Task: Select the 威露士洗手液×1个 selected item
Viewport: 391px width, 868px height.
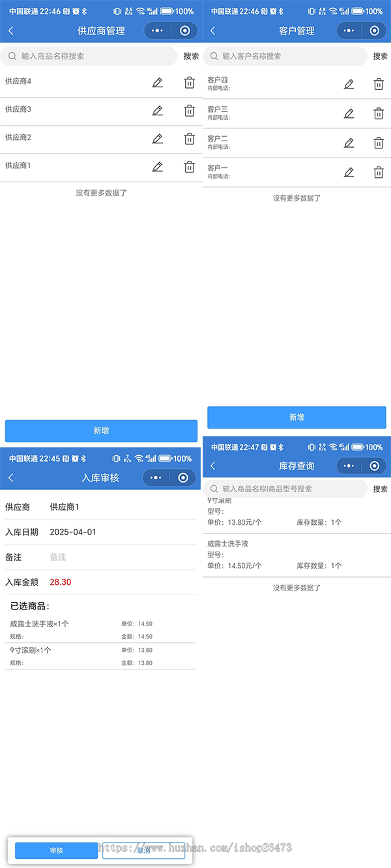Action: coord(100,630)
